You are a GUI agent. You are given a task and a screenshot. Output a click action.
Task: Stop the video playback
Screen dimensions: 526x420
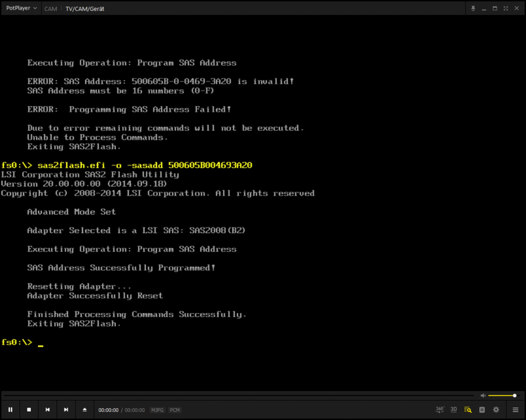pyautogui.click(x=29, y=410)
